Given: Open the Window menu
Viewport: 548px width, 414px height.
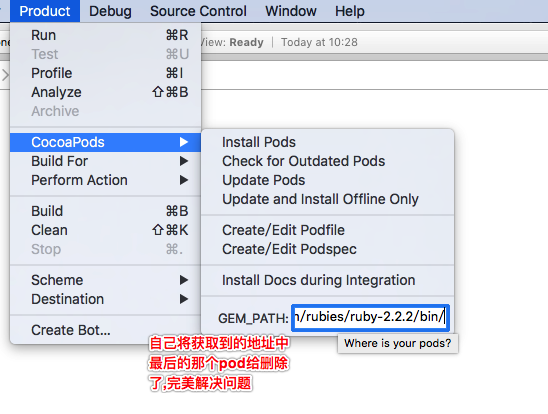Looking at the screenshot, I should (x=291, y=11).
